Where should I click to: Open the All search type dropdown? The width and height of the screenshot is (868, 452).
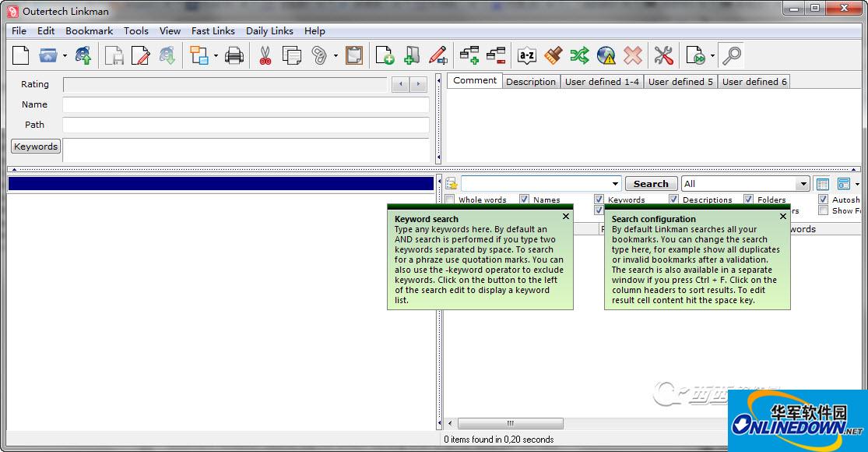coord(803,184)
